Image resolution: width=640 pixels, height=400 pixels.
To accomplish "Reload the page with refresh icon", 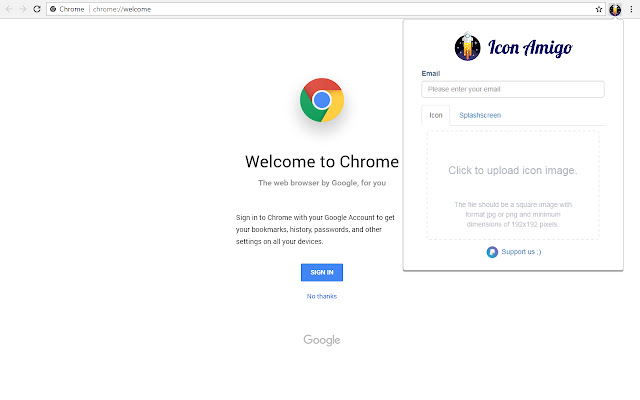I will point(37,9).
